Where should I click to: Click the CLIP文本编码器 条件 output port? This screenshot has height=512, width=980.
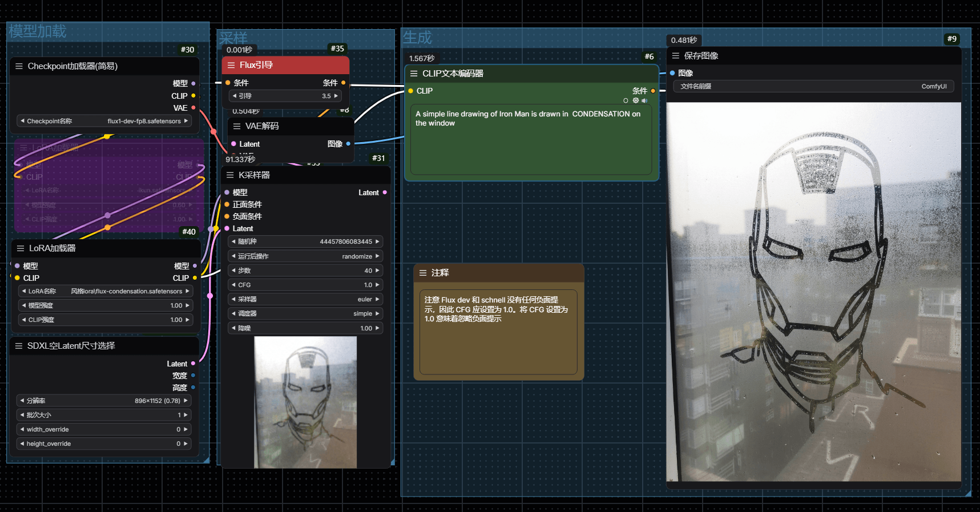pyautogui.click(x=653, y=91)
